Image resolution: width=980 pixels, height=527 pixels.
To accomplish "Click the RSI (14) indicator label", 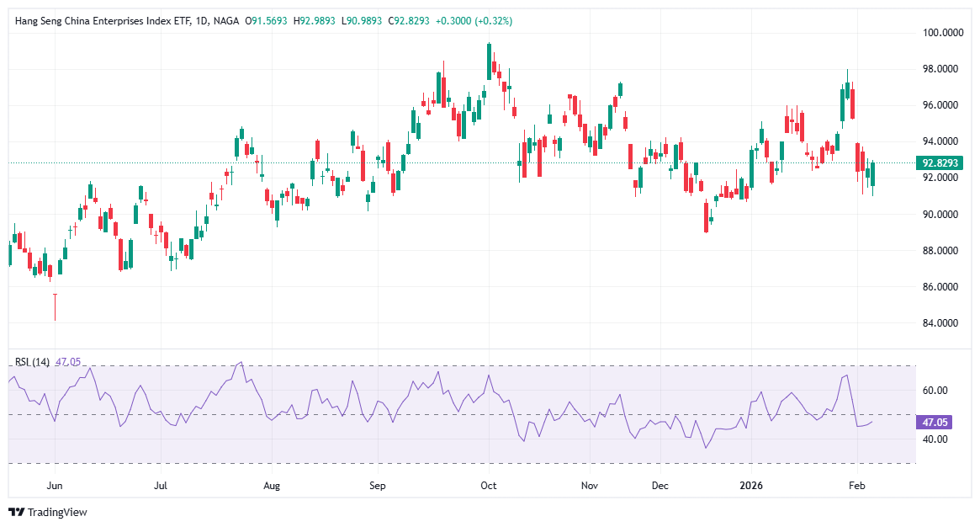I will click(x=32, y=362).
